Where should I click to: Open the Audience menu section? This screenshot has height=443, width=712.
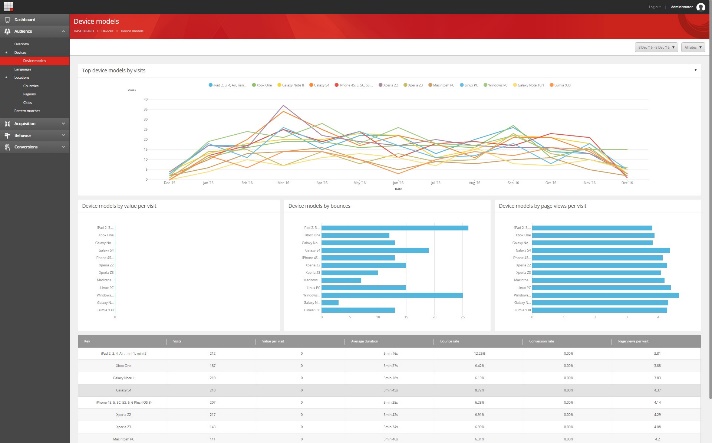[x=35, y=31]
